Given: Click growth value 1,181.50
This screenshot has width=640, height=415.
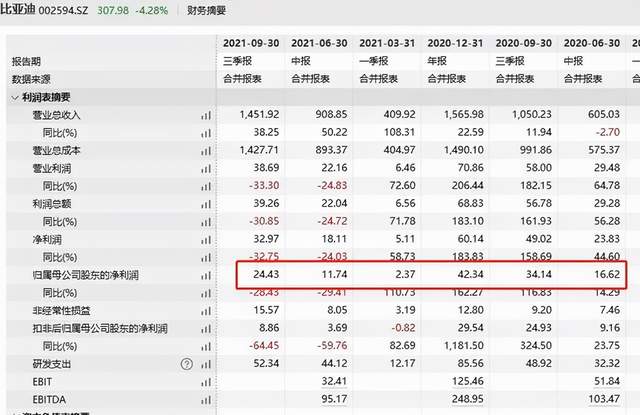Looking at the screenshot, I should click(x=464, y=346).
